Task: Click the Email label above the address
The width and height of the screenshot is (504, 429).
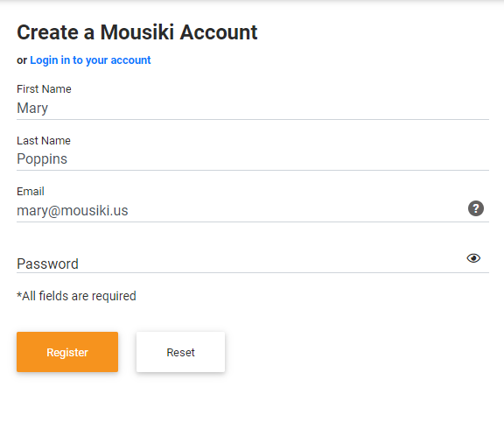Action: click(x=31, y=192)
